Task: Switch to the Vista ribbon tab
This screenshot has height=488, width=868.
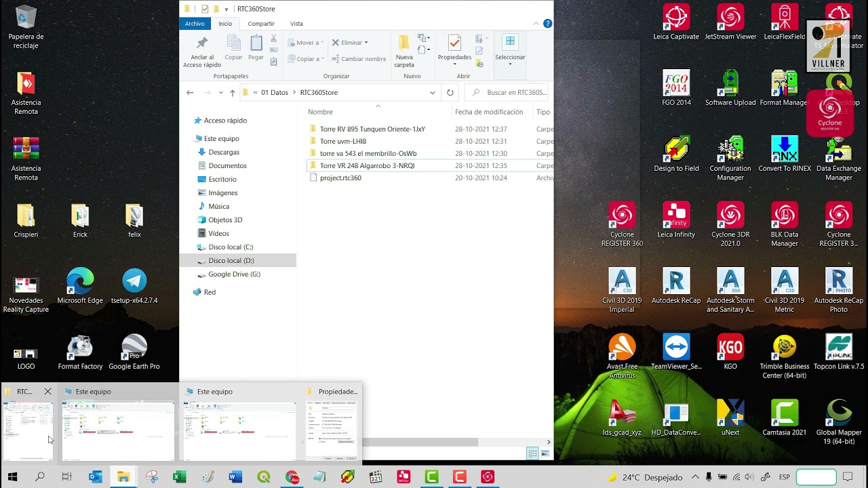Action: coord(296,24)
